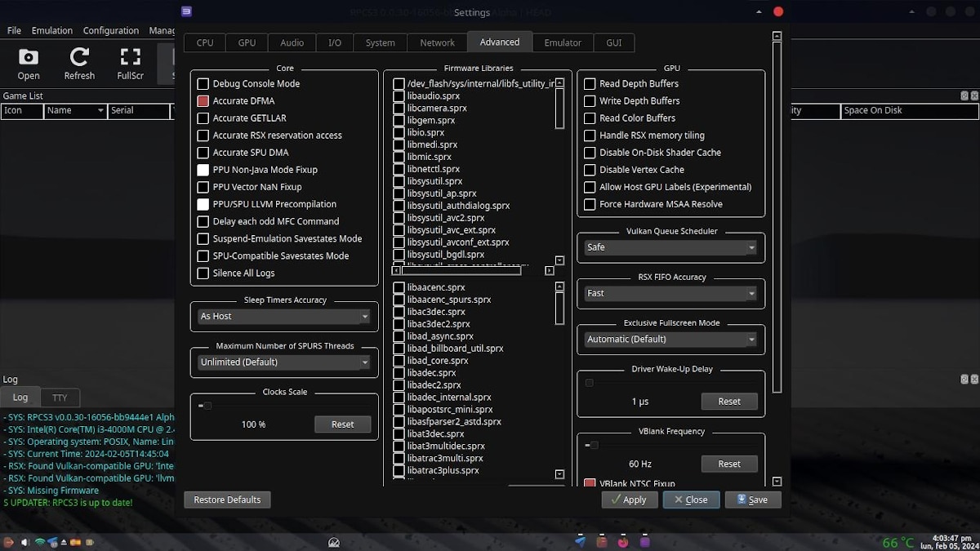Open the Telegram taskbar icon

pyautogui.click(x=580, y=541)
